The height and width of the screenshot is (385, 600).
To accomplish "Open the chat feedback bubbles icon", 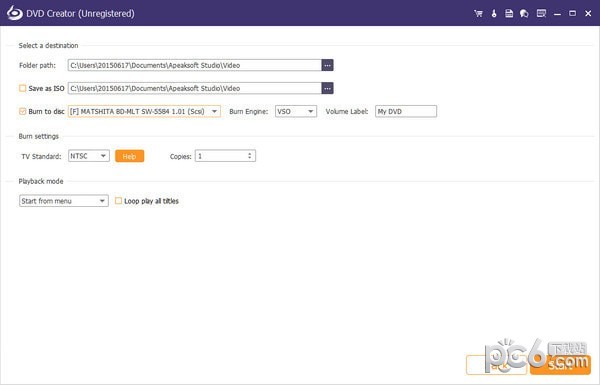I will 524,13.
